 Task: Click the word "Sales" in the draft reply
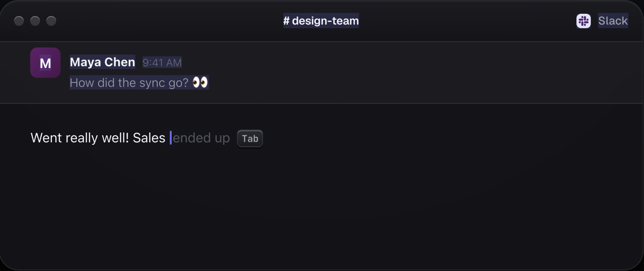149,138
